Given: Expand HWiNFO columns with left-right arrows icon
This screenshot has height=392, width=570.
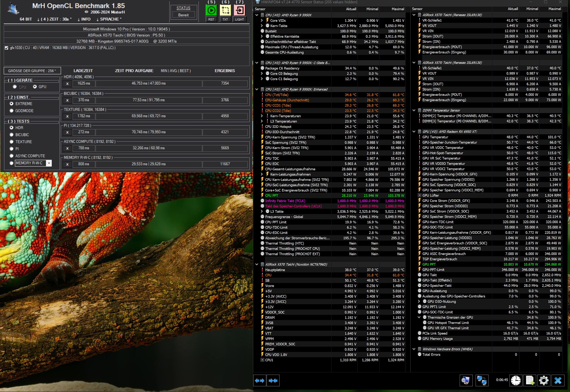Looking at the screenshot, I should coord(260,380).
